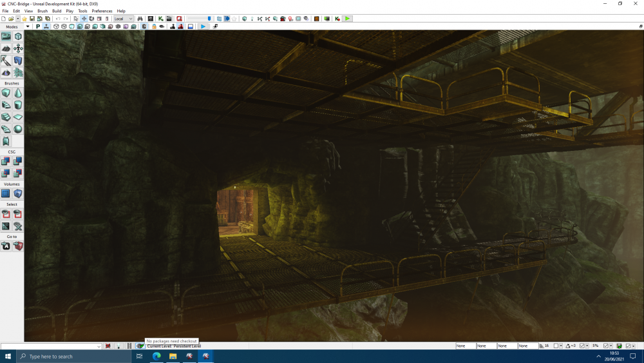Select Terrain editing mode icon
This screenshot has height=363, width=644.
(6, 48)
